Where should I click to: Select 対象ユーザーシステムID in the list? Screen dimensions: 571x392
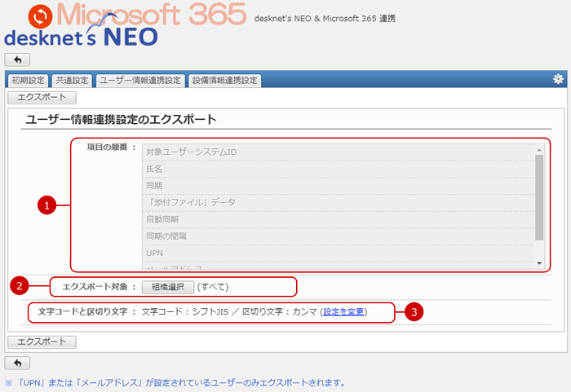click(x=338, y=152)
